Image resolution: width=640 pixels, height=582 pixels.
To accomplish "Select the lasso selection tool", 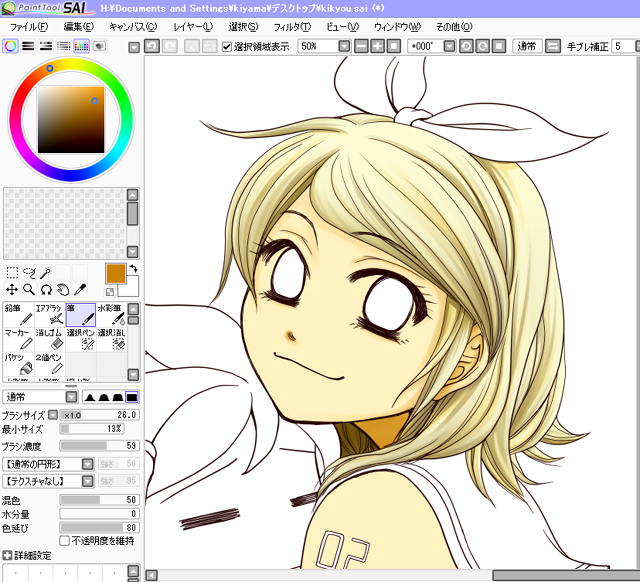I will point(29,272).
